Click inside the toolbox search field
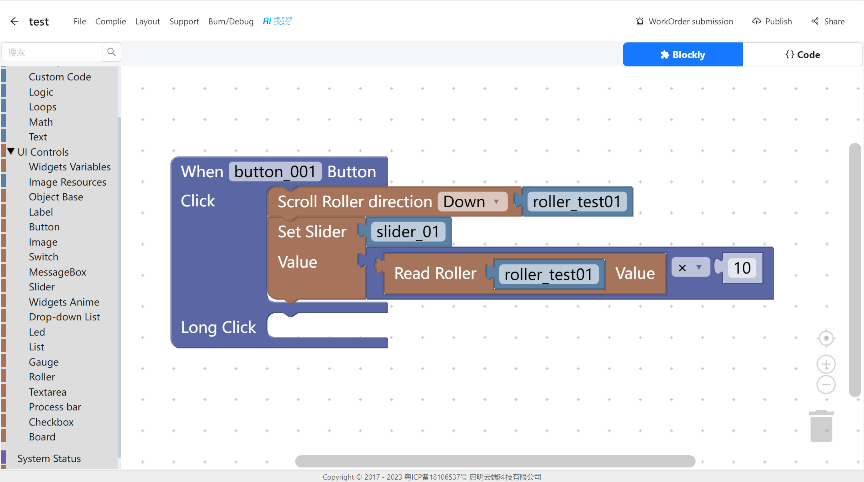Image resolution: width=864 pixels, height=482 pixels. (x=52, y=52)
